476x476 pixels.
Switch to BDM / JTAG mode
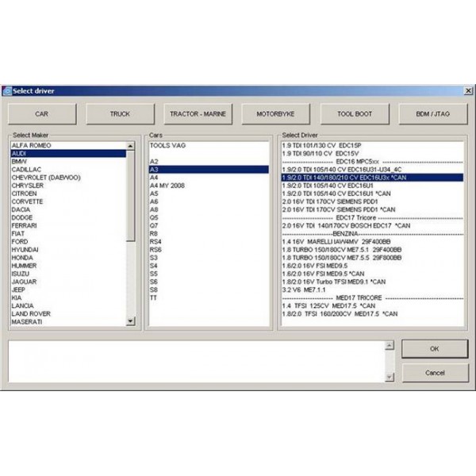[x=433, y=114]
